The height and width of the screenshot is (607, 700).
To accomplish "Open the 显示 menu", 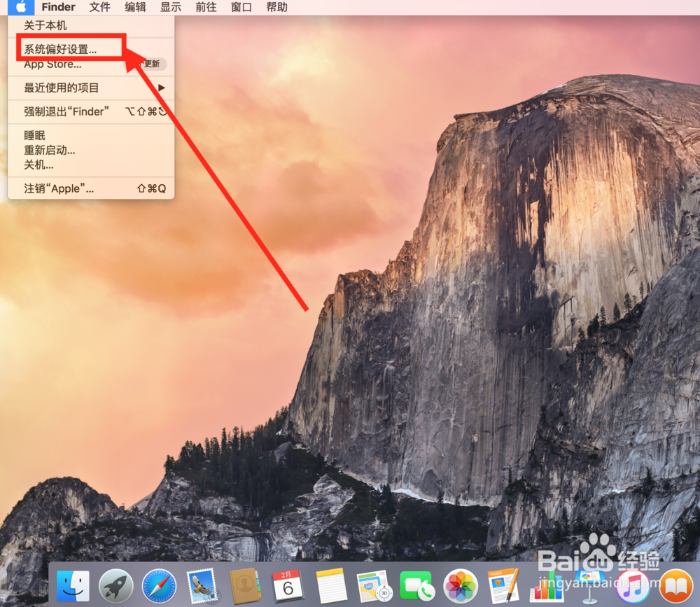I will click(171, 7).
